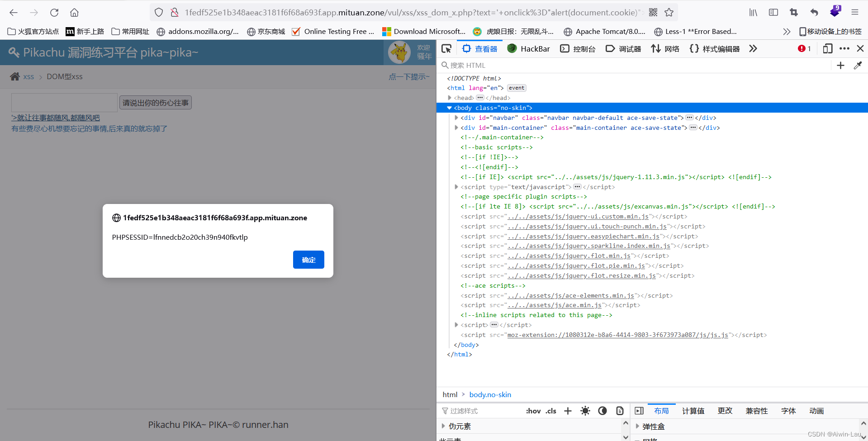
Task: Open the 点一下提示~ hint link
Action: tap(409, 77)
